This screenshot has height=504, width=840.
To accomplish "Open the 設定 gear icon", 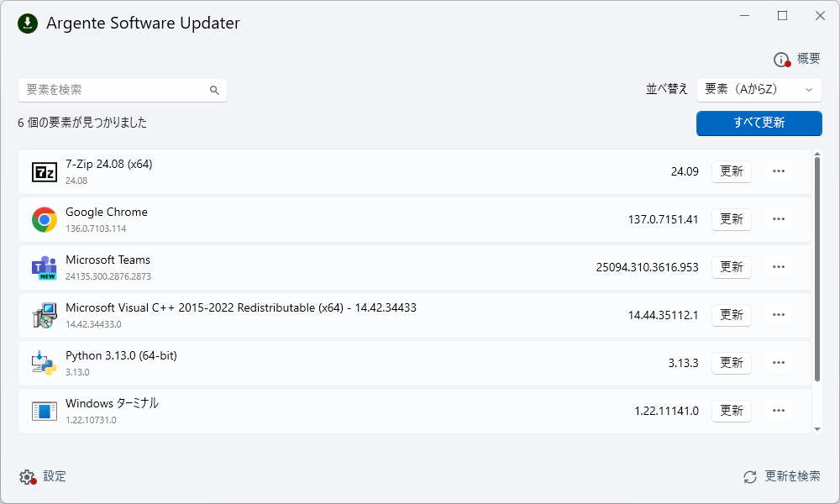I will [x=28, y=476].
